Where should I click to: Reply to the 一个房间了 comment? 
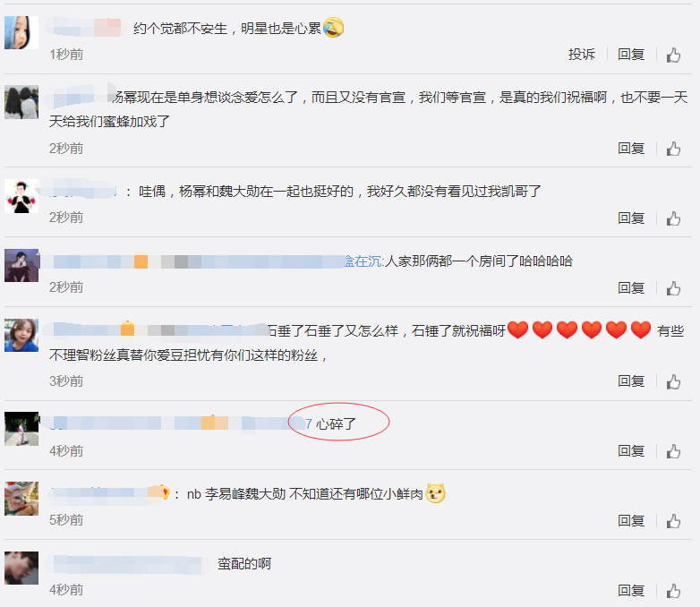631,288
